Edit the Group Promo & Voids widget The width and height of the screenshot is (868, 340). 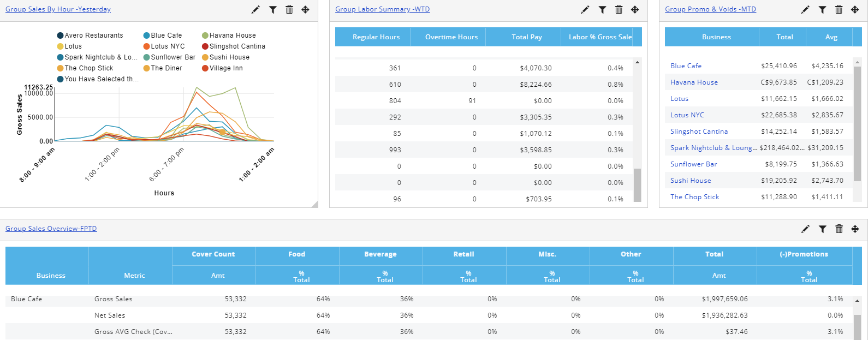(805, 10)
